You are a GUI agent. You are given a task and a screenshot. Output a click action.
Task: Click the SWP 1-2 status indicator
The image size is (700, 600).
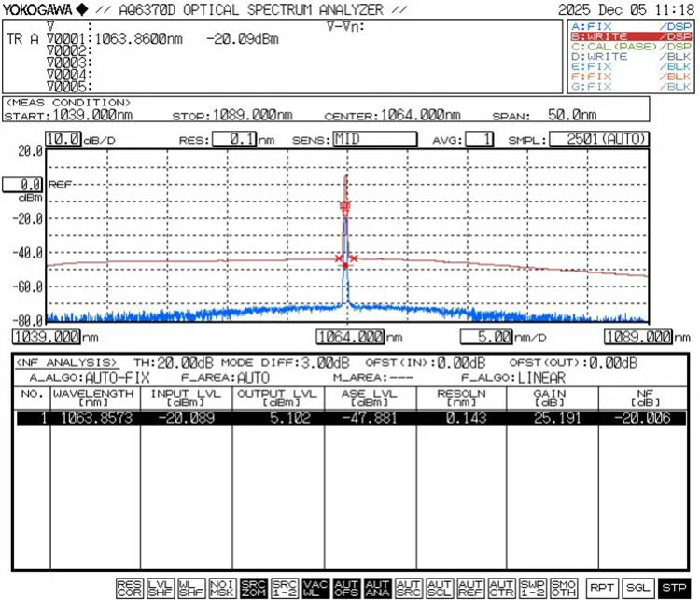coord(533,589)
